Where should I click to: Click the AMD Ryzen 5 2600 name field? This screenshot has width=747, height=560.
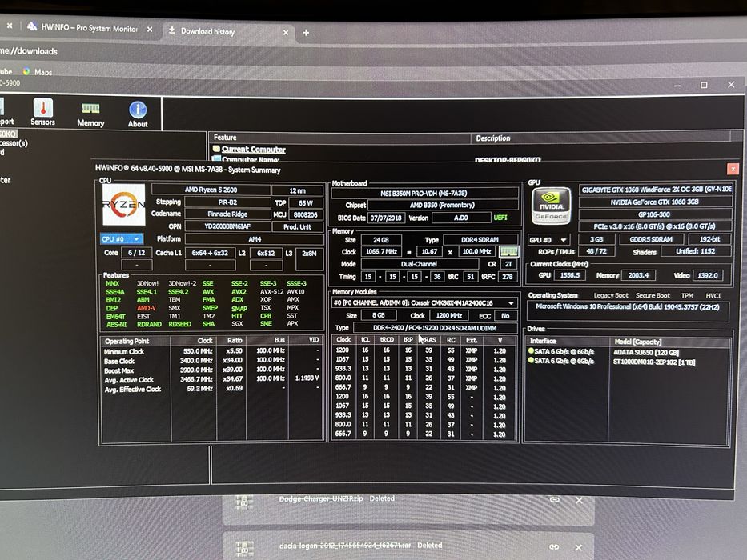tap(211, 190)
